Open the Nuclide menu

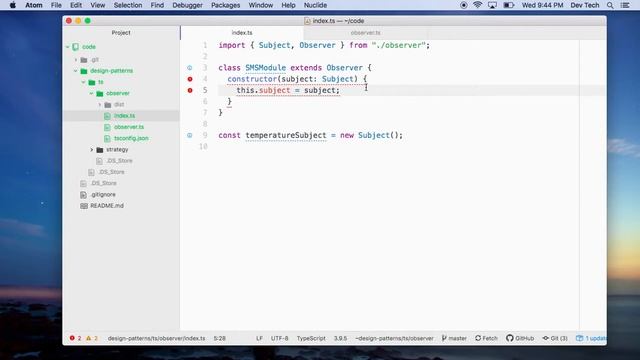pyautogui.click(x=315, y=5)
